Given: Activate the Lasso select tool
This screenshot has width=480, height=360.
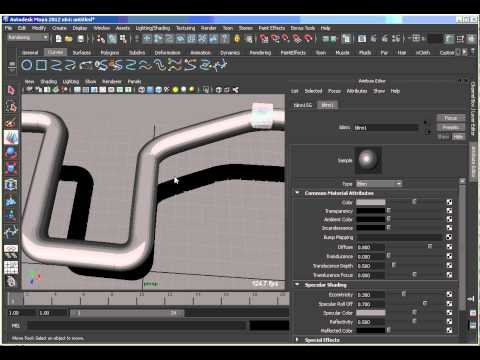Looking at the screenshot, I should [11, 106].
